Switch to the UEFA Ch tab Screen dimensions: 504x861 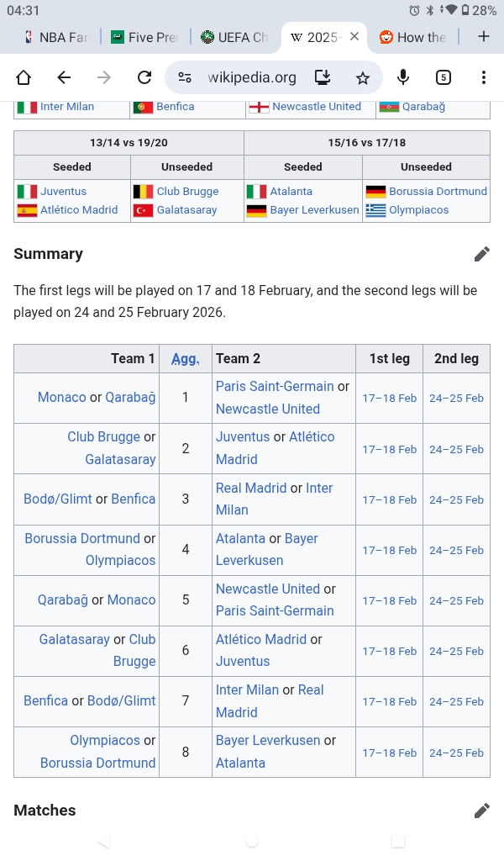click(234, 37)
